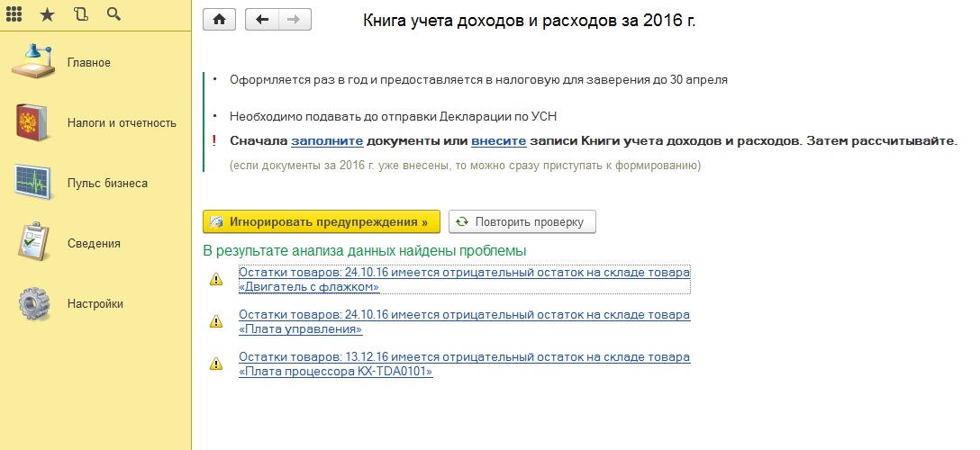Navigate forward with right arrow
The image size is (980, 450).
coord(295,20)
